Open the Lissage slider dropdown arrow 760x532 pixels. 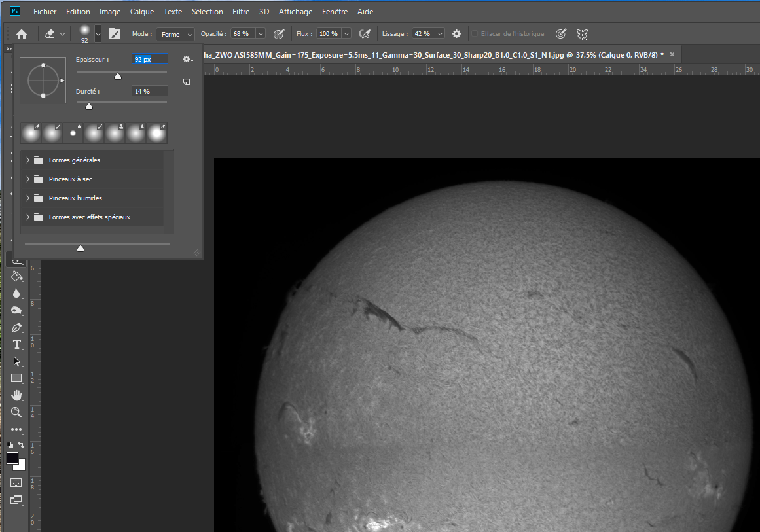click(440, 34)
